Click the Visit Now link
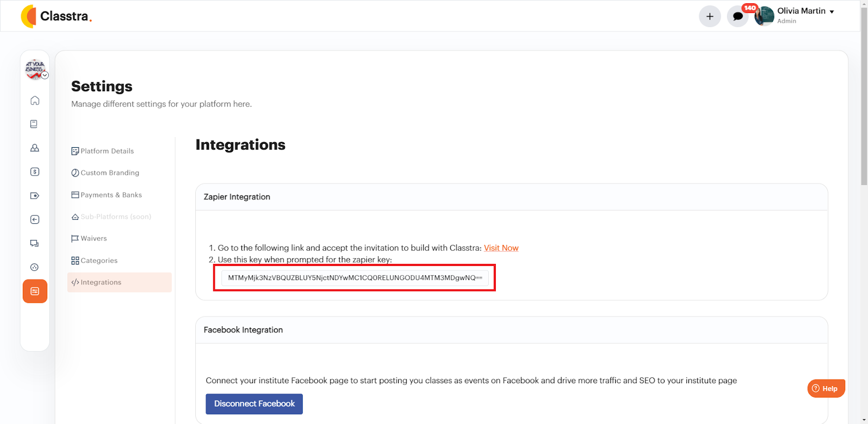Viewport: 868px width, 424px height. 501,248
